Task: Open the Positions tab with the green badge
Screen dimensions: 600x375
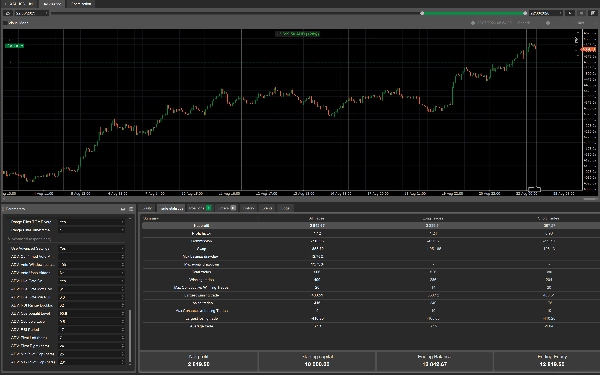Action: (200, 208)
